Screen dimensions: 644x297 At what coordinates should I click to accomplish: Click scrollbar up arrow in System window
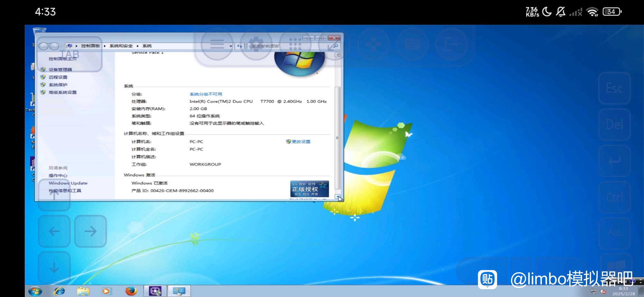[337, 55]
